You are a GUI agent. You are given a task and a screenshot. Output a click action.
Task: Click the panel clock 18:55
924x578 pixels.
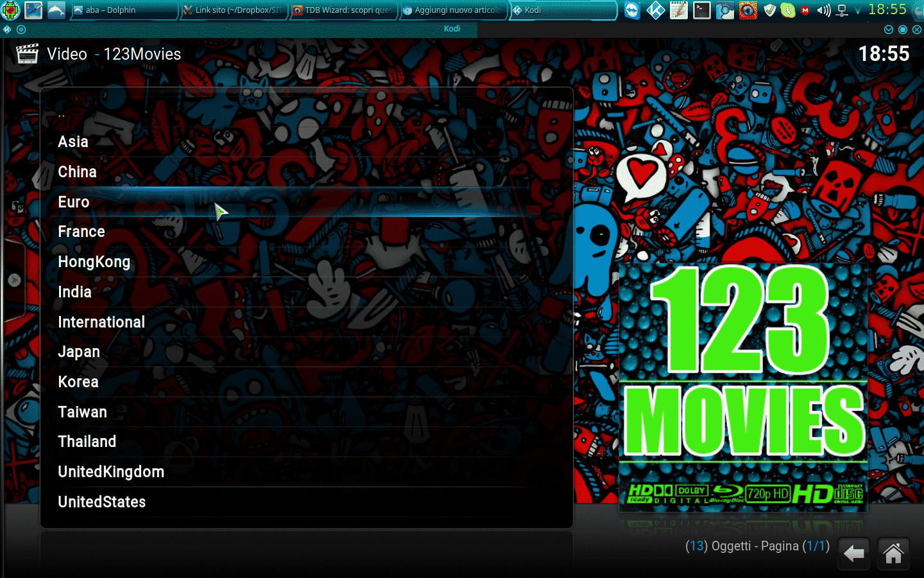click(887, 10)
